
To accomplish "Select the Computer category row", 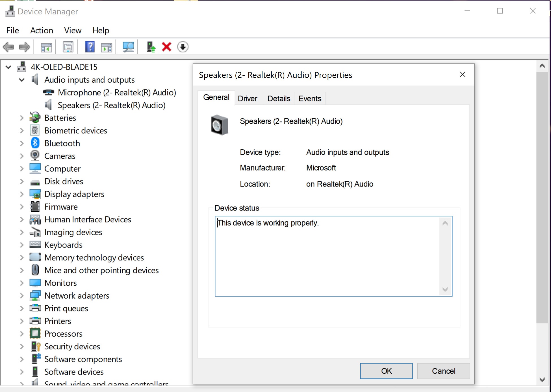I will [x=62, y=169].
